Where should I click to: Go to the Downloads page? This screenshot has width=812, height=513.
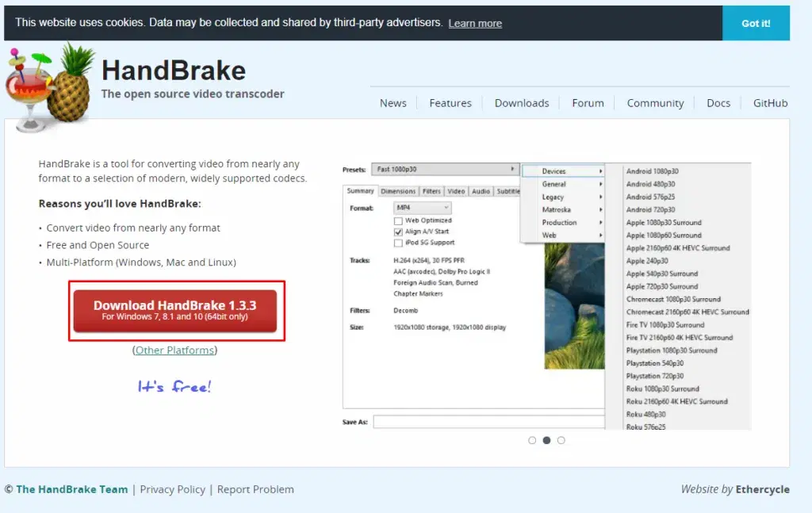(522, 103)
